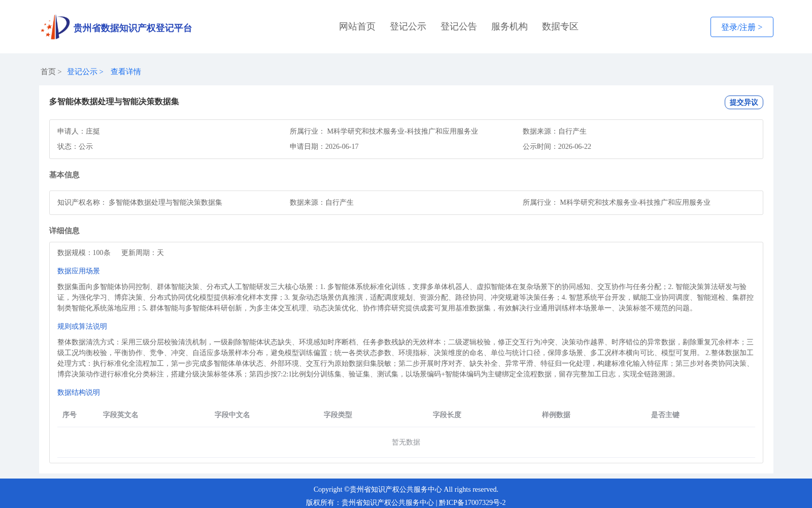
Task: Click the 样例数据 column header
Action: coord(556,415)
